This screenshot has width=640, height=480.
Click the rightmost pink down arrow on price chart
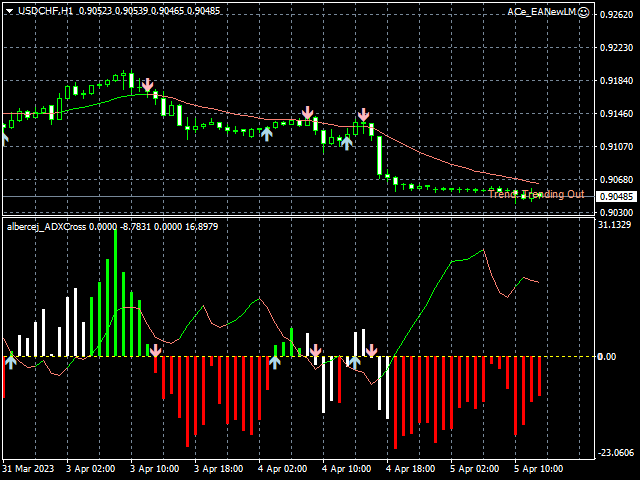(364, 116)
